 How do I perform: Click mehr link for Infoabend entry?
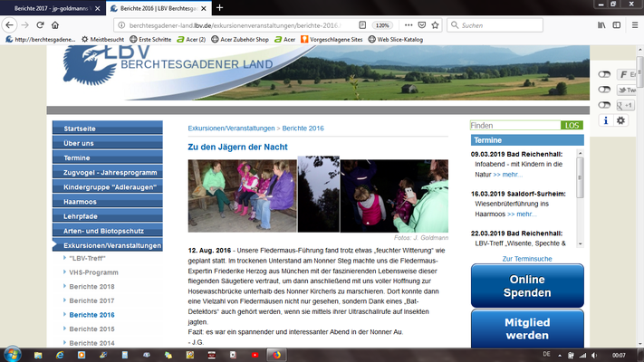pyautogui.click(x=507, y=175)
